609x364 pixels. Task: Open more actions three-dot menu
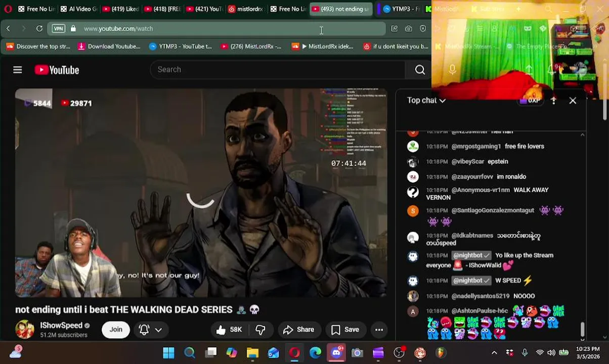pyautogui.click(x=379, y=330)
